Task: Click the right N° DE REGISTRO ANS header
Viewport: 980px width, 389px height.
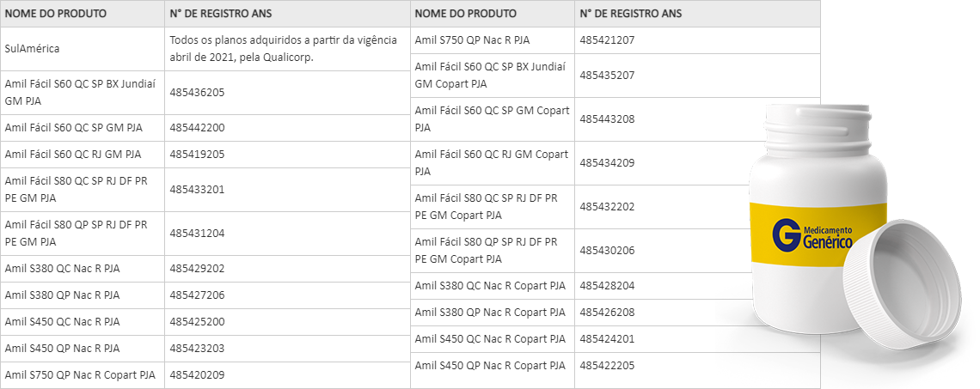Action: pyautogui.click(x=631, y=14)
